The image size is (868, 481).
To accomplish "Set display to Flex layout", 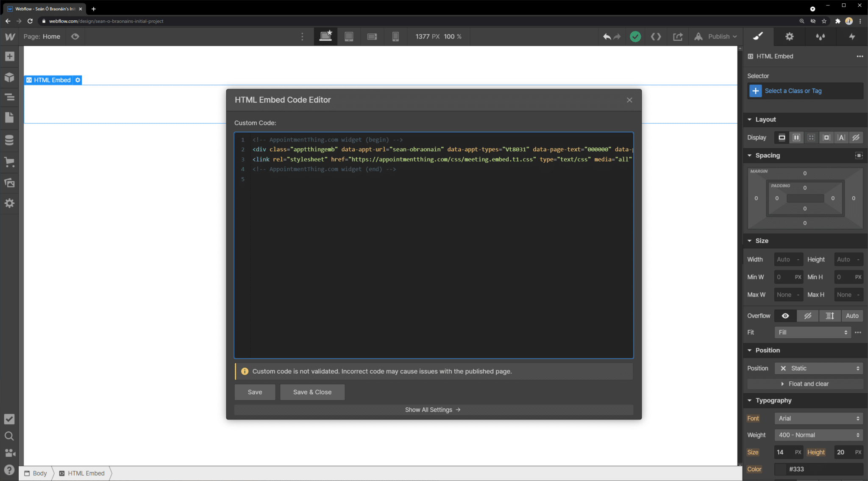I will pos(796,137).
